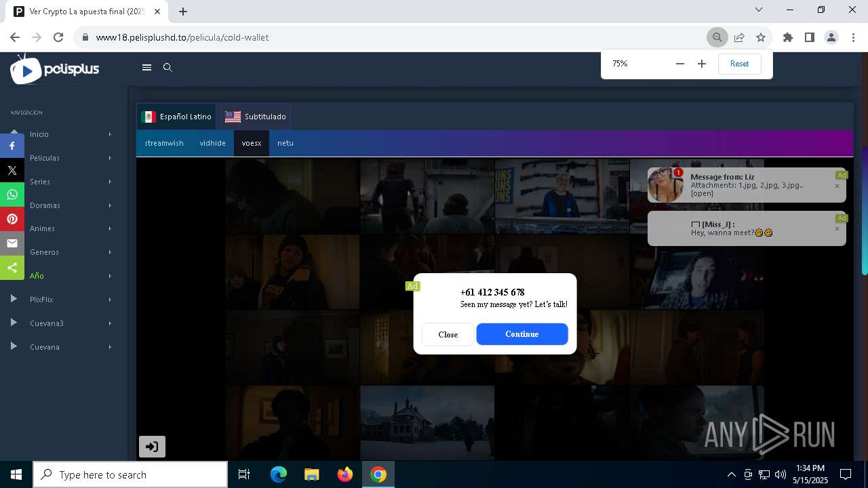This screenshot has width=868, height=488.
Task: Open the tab search dropdown
Action: (x=759, y=9)
